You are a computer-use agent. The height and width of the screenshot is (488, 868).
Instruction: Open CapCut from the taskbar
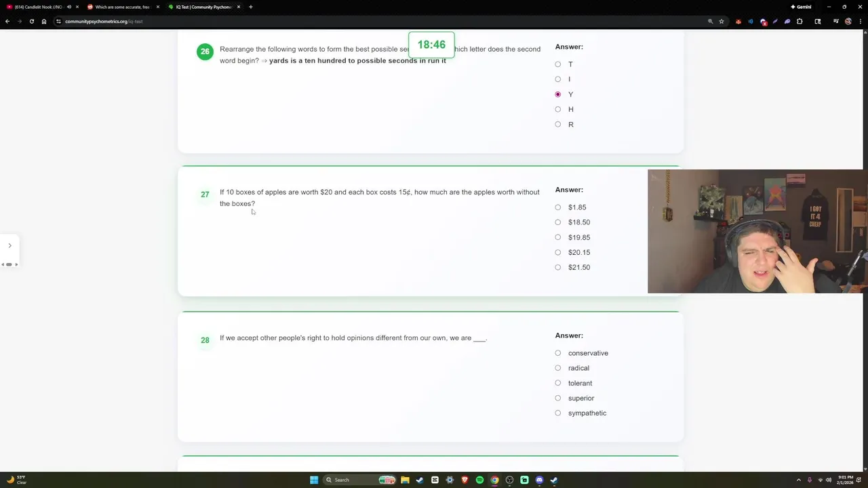point(435,480)
